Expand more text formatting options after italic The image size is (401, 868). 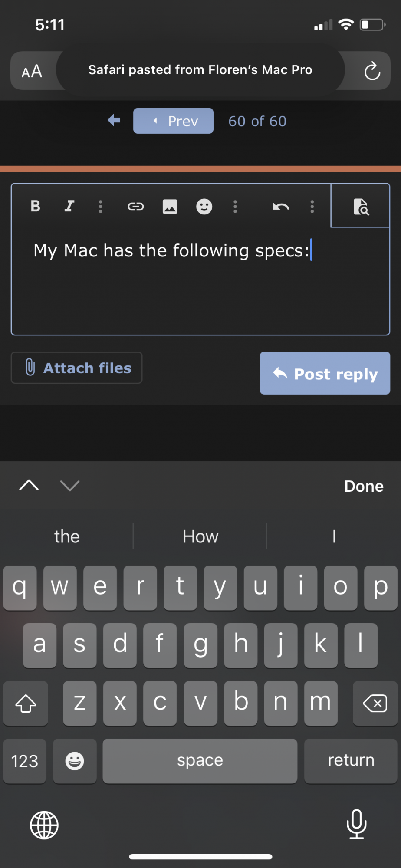(100, 207)
